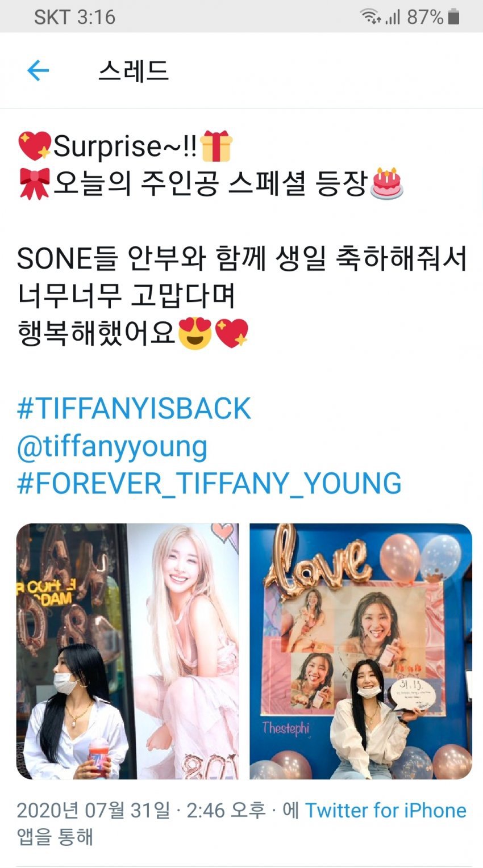This screenshot has width=483, height=868.
Task: View the left photo with pink banner
Action: click(x=127, y=651)
